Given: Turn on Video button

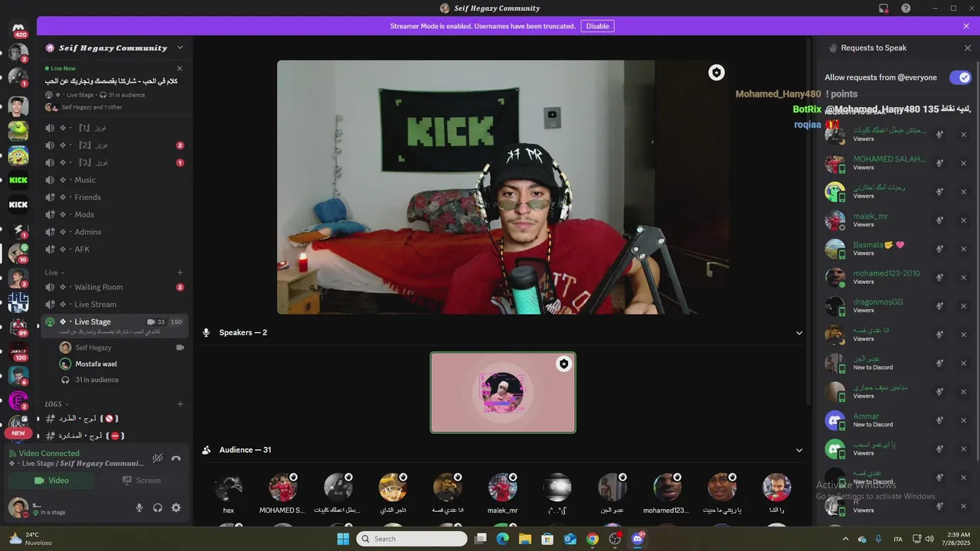Looking at the screenshot, I should click(x=51, y=481).
